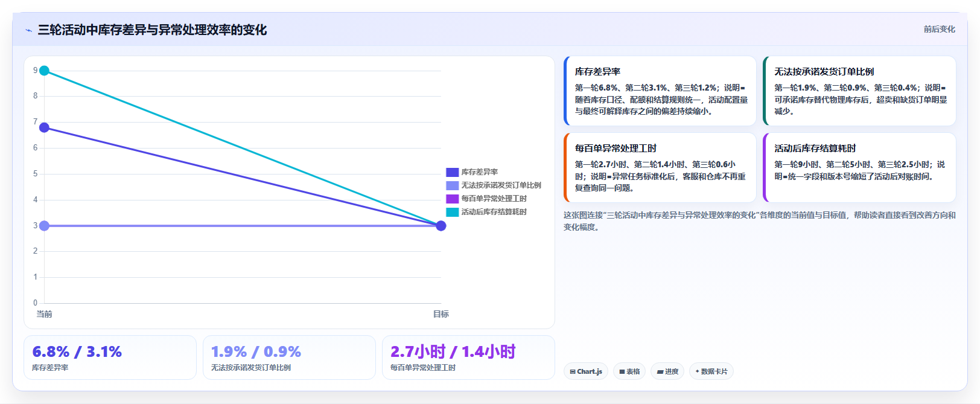Click the data point at 目标
980x404 pixels.
click(x=441, y=226)
